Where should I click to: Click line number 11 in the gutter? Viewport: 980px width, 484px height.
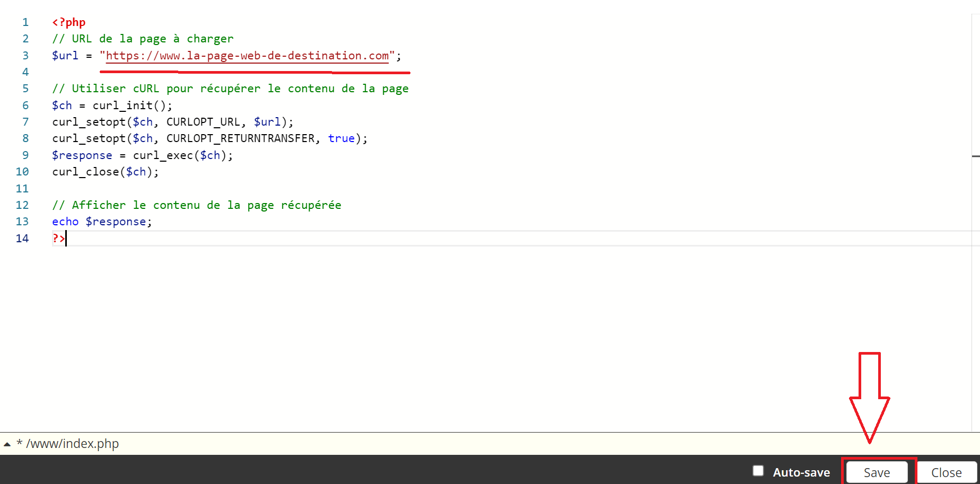tap(22, 189)
